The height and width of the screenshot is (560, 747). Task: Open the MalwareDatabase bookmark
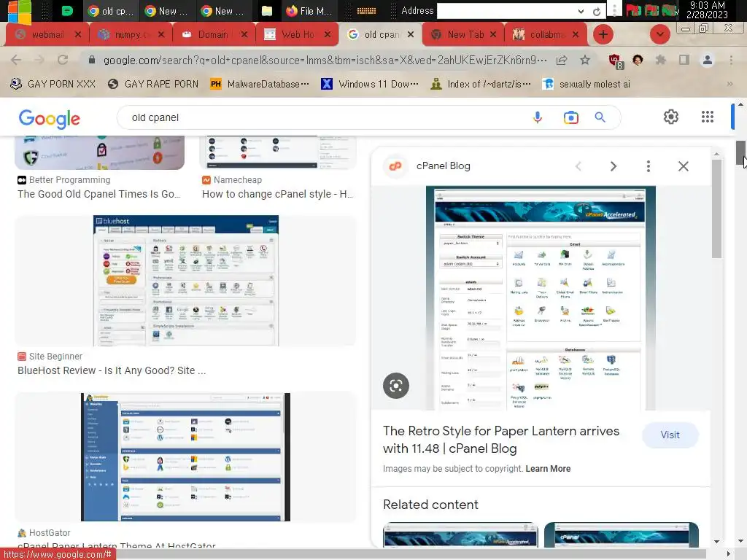coord(260,85)
